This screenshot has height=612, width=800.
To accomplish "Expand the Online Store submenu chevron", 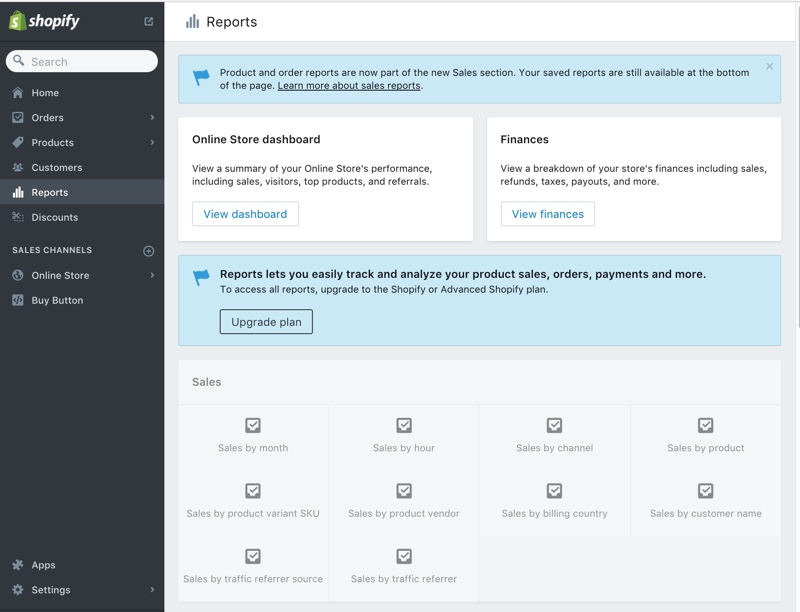I will click(x=152, y=275).
